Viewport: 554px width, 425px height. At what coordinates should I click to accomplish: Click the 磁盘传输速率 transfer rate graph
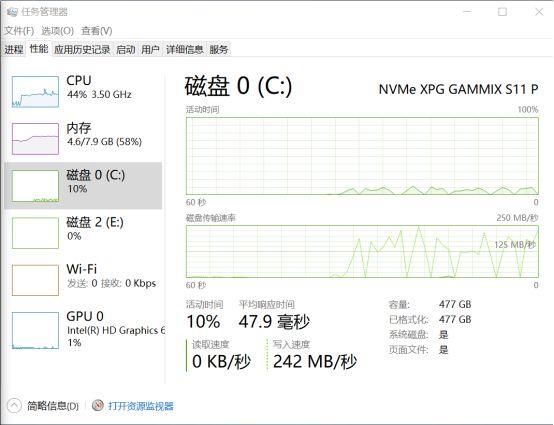tap(362, 252)
